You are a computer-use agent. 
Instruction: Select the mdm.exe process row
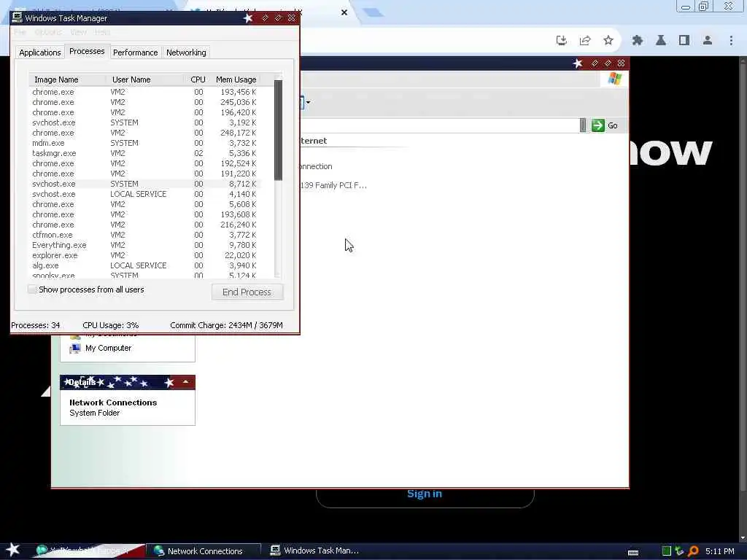point(144,143)
